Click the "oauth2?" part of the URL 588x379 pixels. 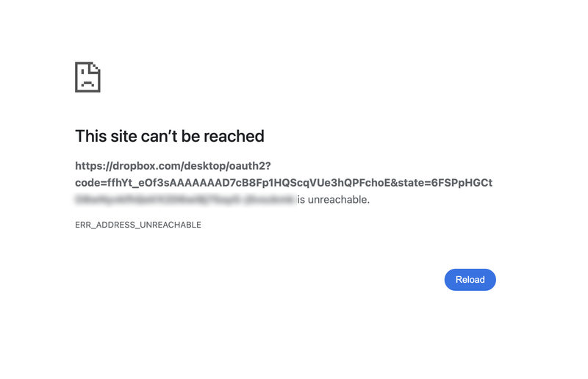coord(250,166)
